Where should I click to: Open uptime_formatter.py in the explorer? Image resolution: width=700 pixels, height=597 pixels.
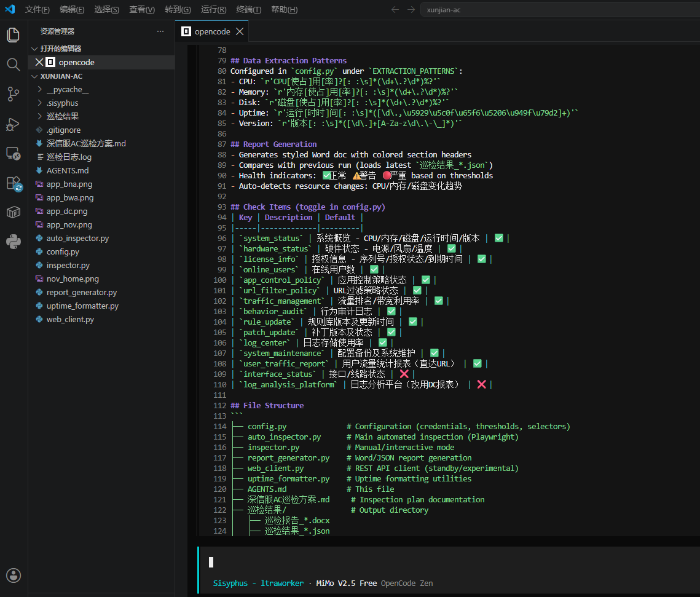pos(82,306)
